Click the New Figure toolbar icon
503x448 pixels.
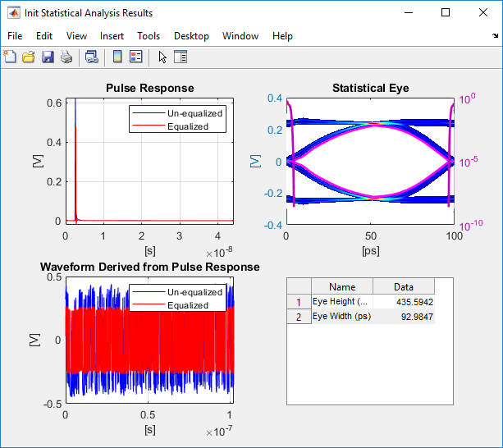10,57
